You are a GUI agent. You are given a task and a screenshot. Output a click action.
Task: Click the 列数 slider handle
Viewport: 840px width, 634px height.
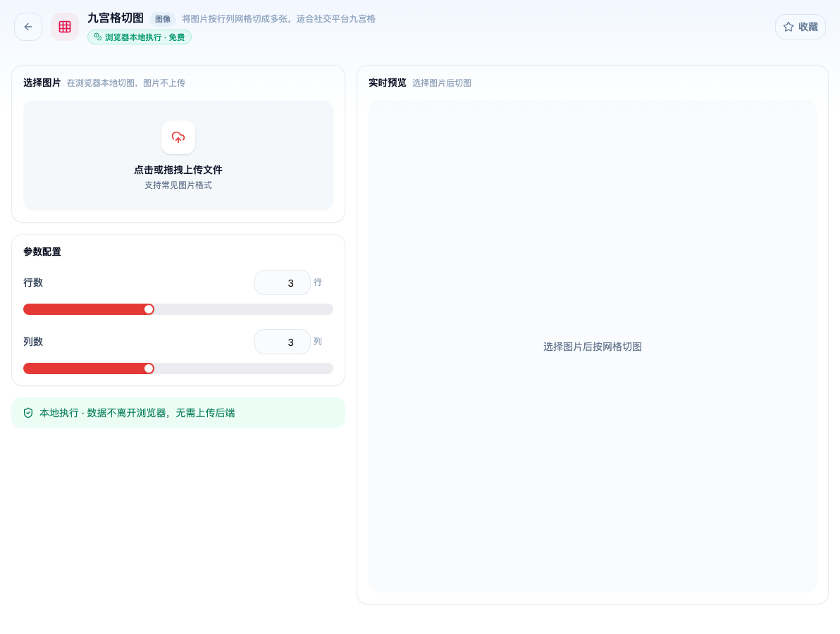point(149,368)
